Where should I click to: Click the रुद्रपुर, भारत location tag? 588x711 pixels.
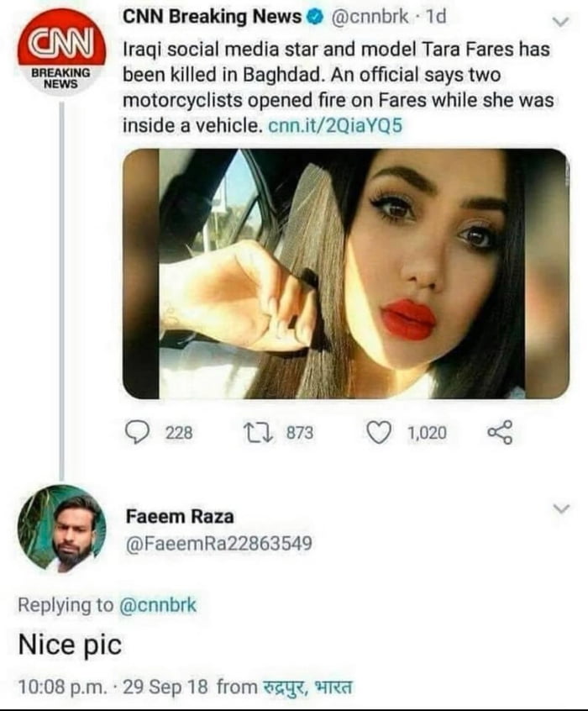click(306, 687)
